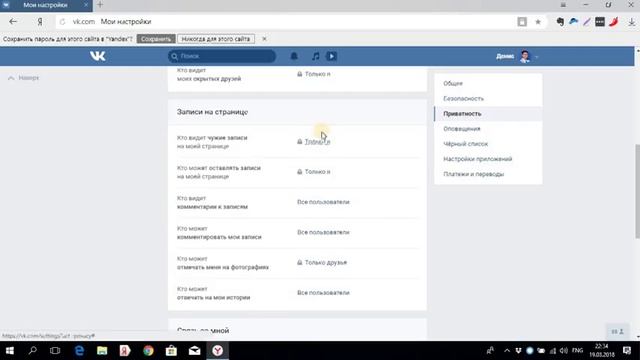640x360 pixels.
Task: Click 'Никогда для этого сайта' button
Action: point(216,39)
